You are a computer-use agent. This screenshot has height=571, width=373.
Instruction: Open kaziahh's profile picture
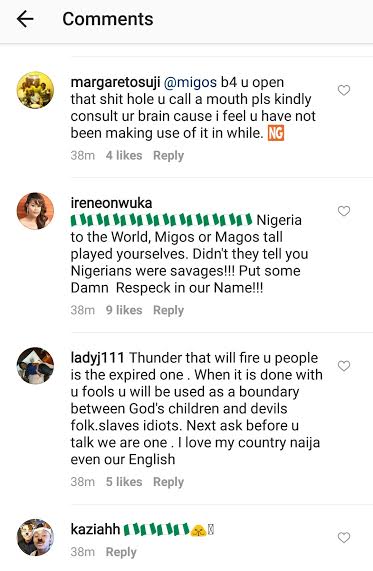click(x=35, y=537)
